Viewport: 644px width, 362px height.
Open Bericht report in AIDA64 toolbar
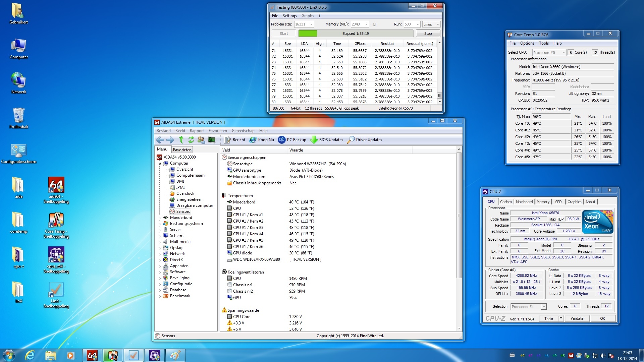235,140
